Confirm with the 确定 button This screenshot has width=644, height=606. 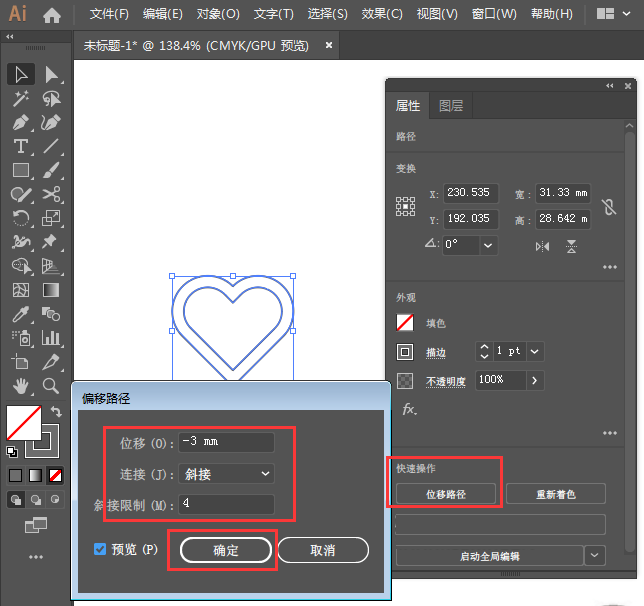[226, 550]
